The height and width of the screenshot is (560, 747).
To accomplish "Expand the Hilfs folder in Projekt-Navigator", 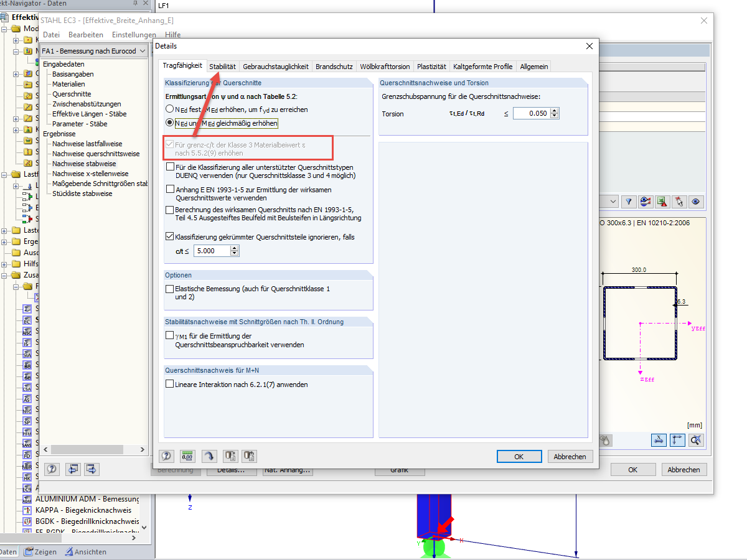I will point(5,264).
